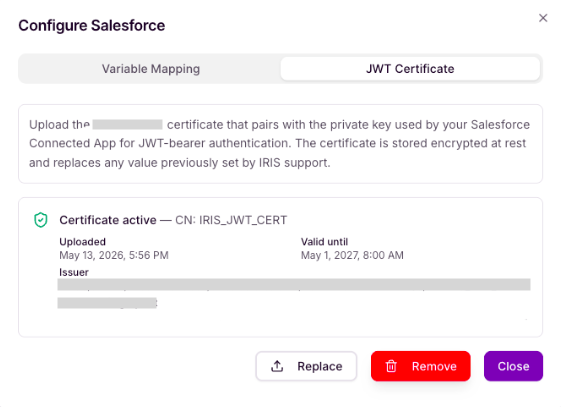
Task: Click the green shield certificate status icon
Action: 41,220
